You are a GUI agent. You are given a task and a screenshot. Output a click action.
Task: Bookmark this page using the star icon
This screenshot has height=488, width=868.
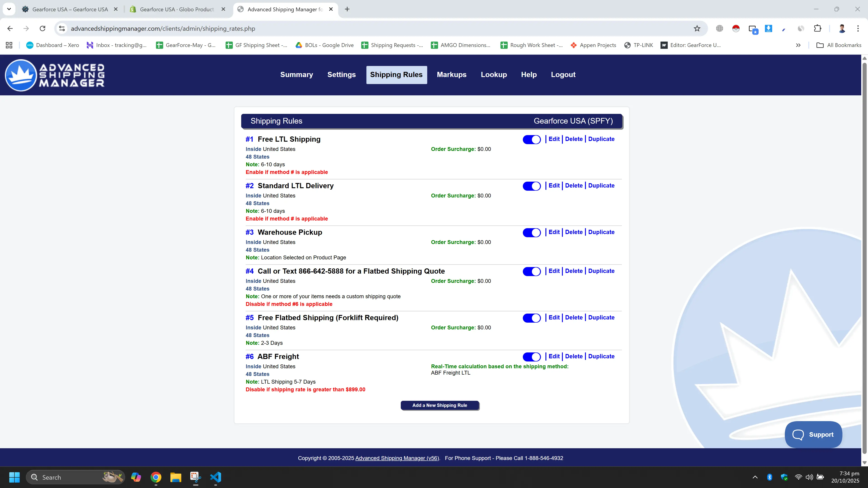point(697,28)
